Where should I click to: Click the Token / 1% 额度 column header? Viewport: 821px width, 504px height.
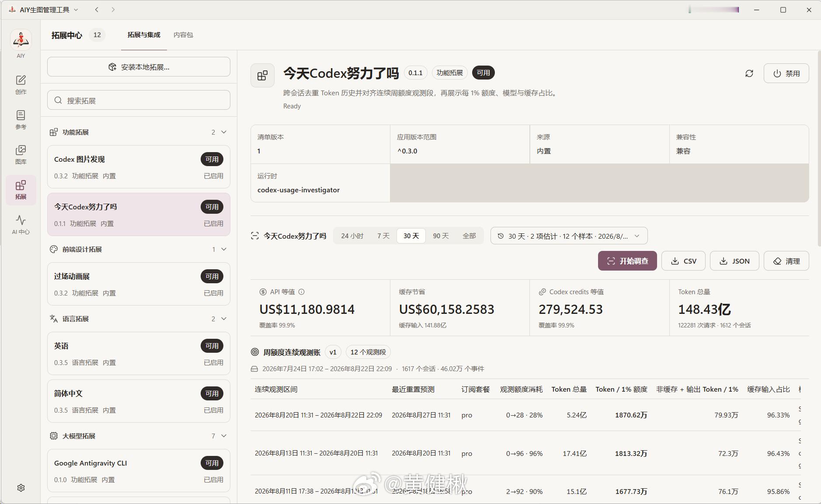[621, 389]
